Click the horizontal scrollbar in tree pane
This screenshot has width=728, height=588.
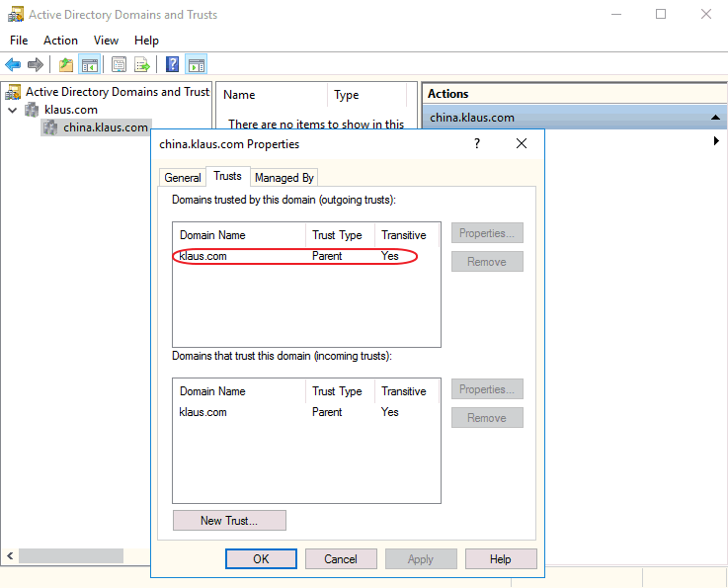(x=71, y=556)
